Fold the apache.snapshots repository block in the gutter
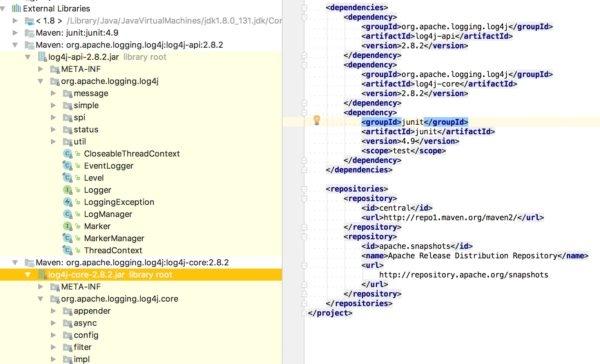Screen dimensions: 600x364 pos(304,237)
